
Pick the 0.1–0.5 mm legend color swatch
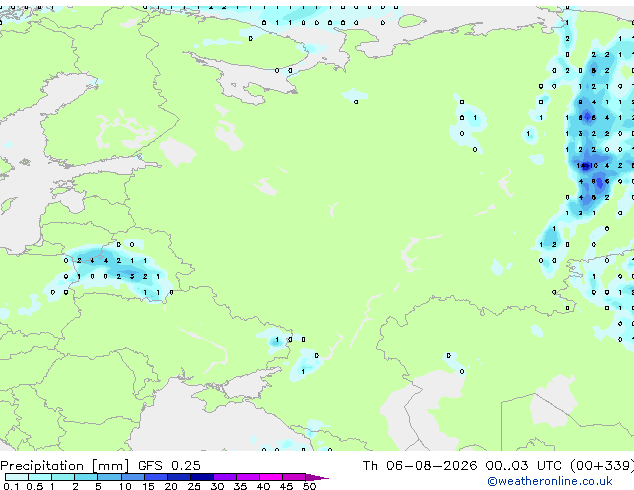(x=17, y=477)
